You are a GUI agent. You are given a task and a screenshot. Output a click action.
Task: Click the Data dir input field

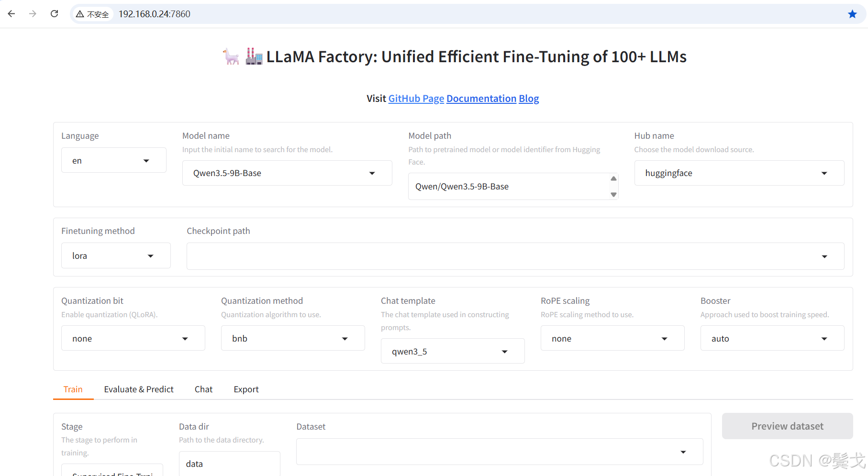click(x=230, y=464)
